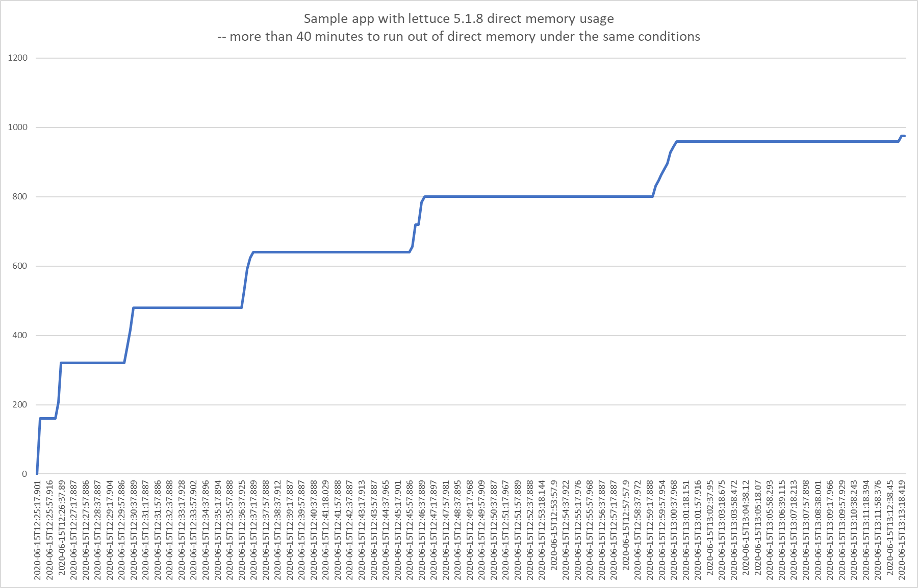Click x-axis label "2020-06-15T12:48:37.895"
This screenshot has height=588, width=918.
tap(458, 530)
